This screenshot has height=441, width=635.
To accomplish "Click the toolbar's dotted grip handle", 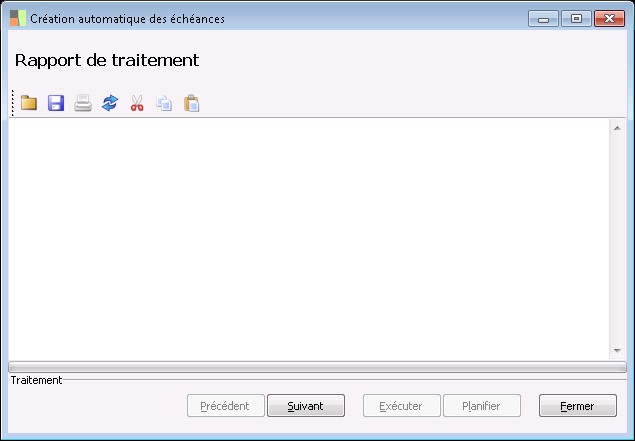I will [x=13, y=103].
